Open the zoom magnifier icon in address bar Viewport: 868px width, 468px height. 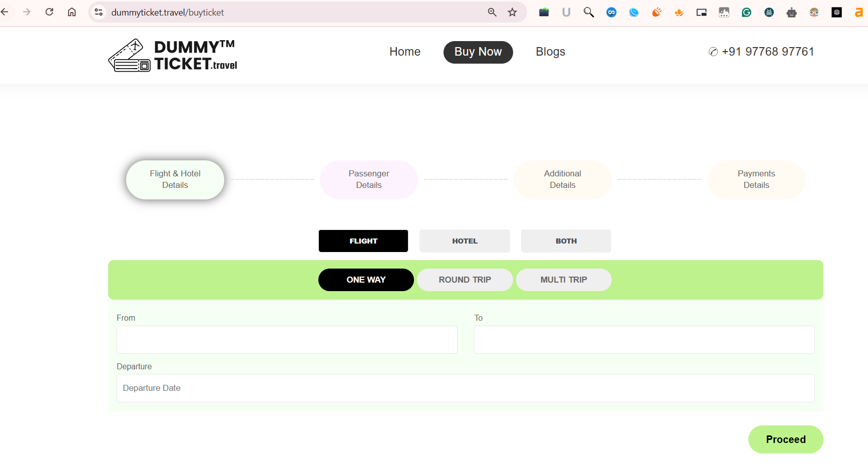point(492,13)
